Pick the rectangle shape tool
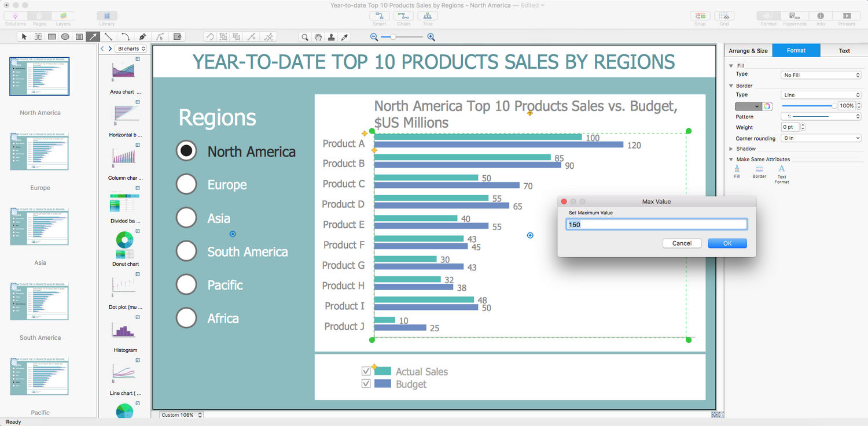The height and width of the screenshot is (426, 868). [x=52, y=37]
